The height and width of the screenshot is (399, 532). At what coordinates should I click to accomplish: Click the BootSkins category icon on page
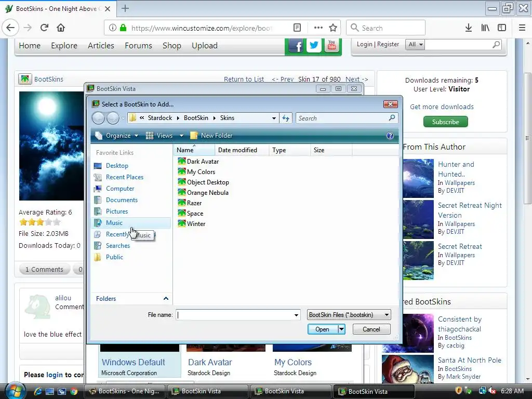point(25,79)
